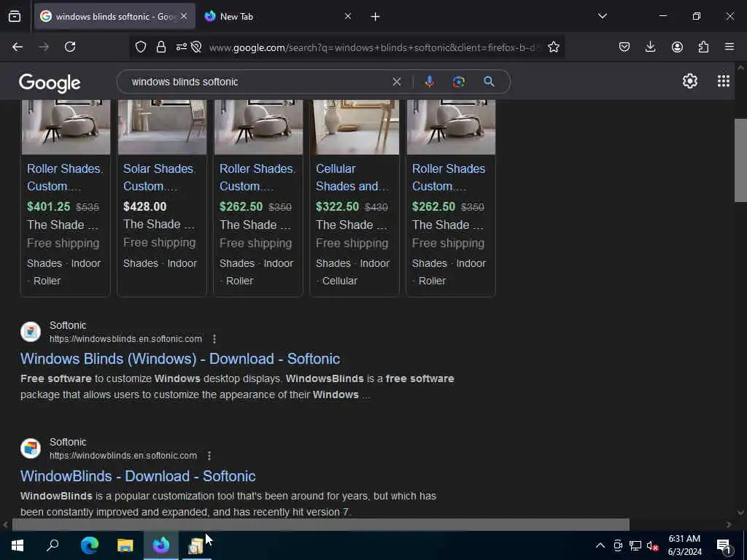Open Windows Blinds (Windows) - Download - Softonic
Viewport: 747px width, 560px height.
pos(180,359)
